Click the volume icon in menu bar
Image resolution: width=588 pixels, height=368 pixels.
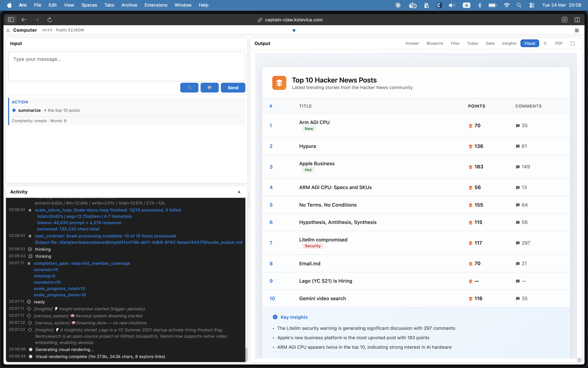(x=452, y=5)
